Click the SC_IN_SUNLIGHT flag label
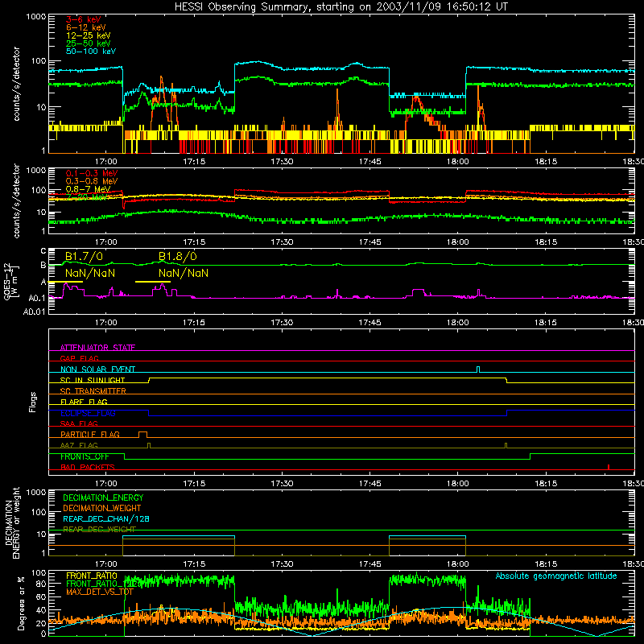Viewport: 644px width, 644px height. point(93,380)
